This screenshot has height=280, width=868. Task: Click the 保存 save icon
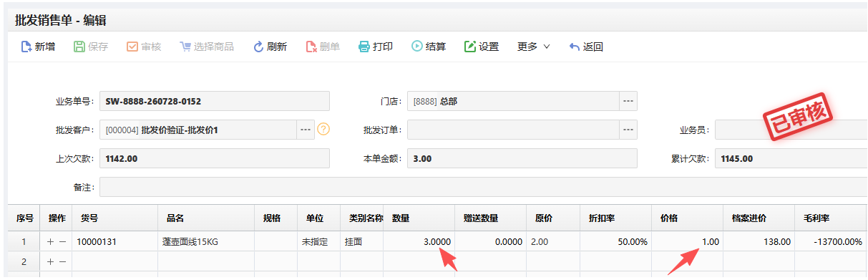click(79, 47)
